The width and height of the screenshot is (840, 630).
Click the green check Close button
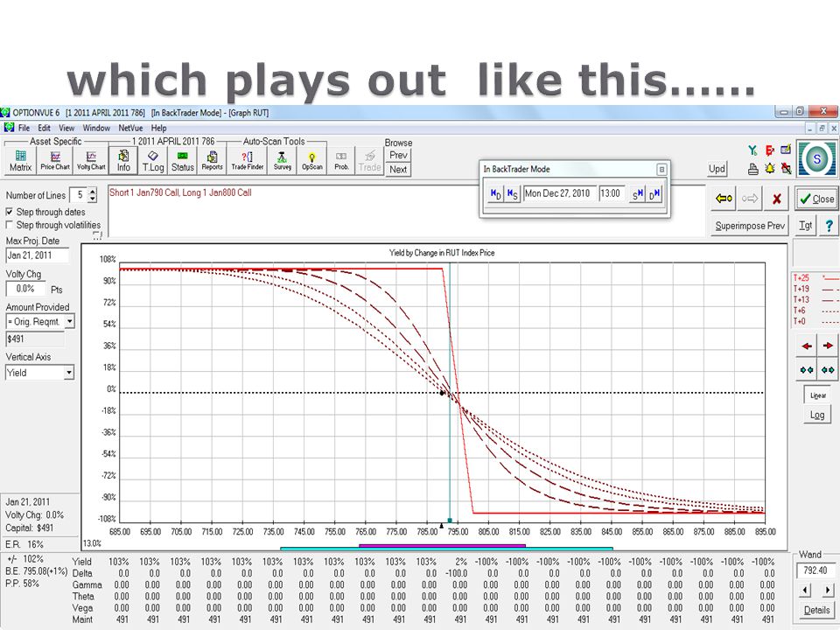tap(816, 199)
